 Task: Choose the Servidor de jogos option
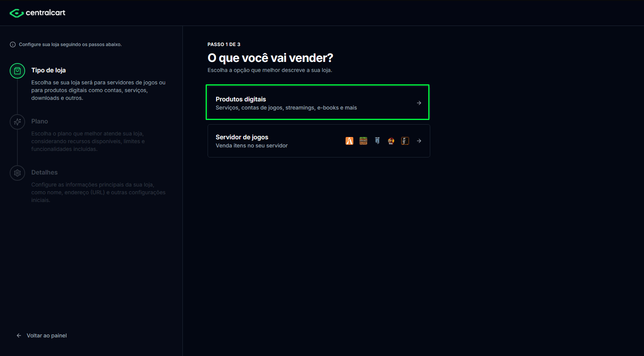pos(319,141)
